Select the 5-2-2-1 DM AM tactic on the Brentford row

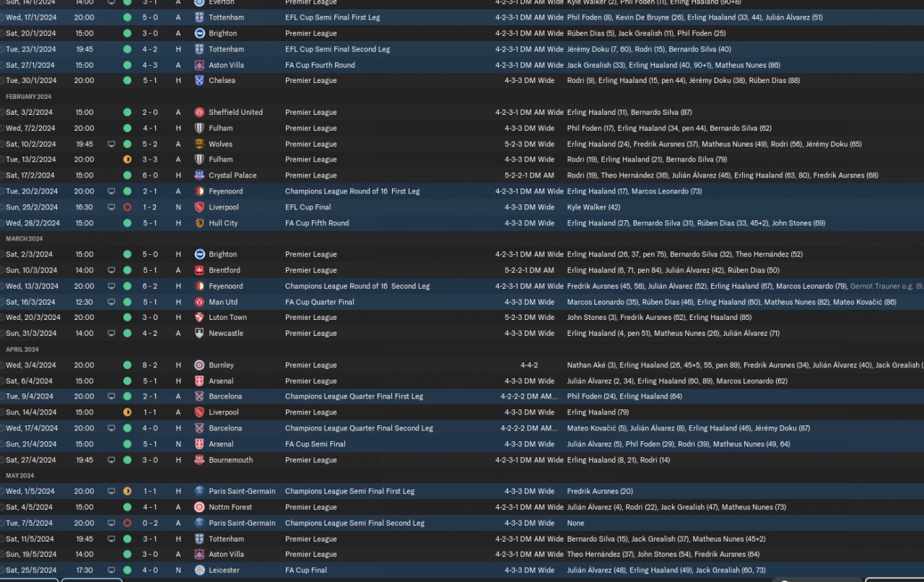(530, 270)
